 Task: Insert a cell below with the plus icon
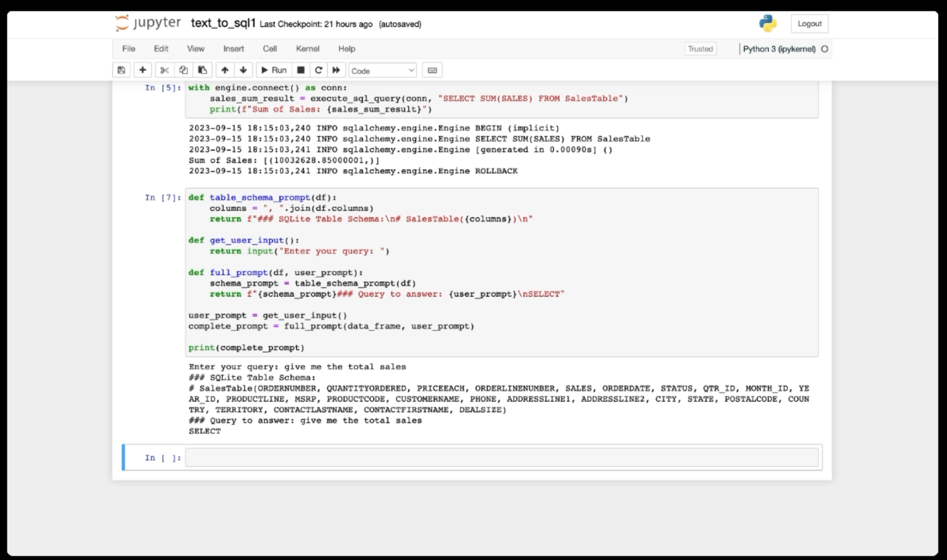point(142,70)
